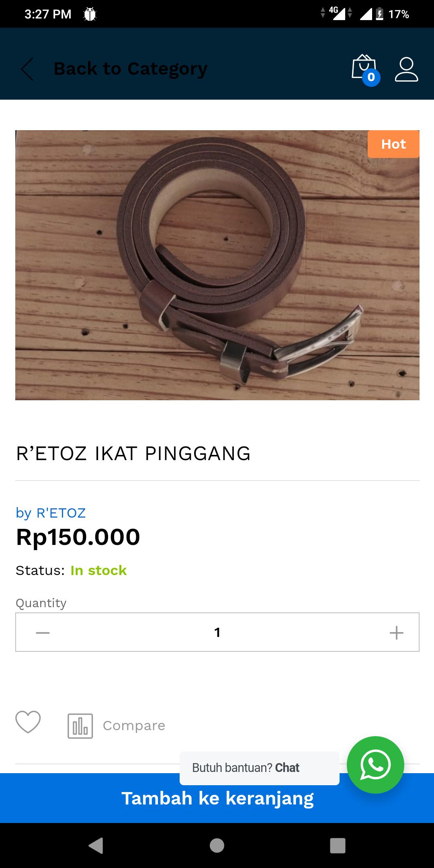The image size is (434, 868).
Task: Open the shopping cart
Action: pyautogui.click(x=363, y=67)
